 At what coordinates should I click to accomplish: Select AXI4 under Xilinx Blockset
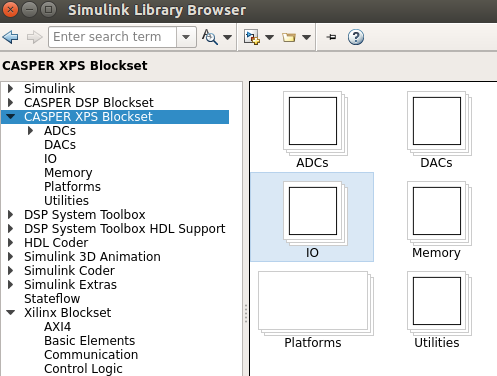pyautogui.click(x=57, y=327)
